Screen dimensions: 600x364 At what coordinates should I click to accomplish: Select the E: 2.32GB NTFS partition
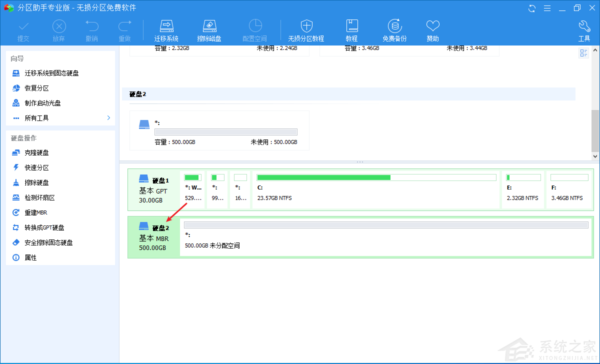click(523, 189)
